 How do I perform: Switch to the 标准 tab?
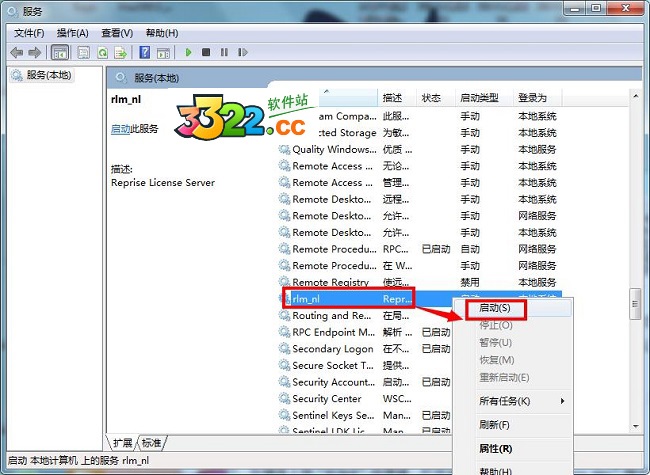point(151,443)
